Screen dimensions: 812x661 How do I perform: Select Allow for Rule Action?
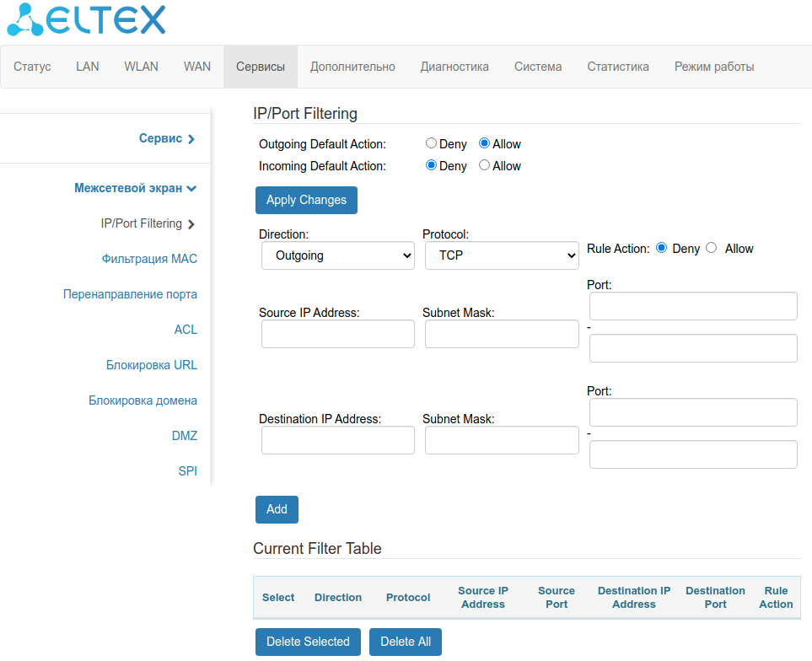coord(711,248)
